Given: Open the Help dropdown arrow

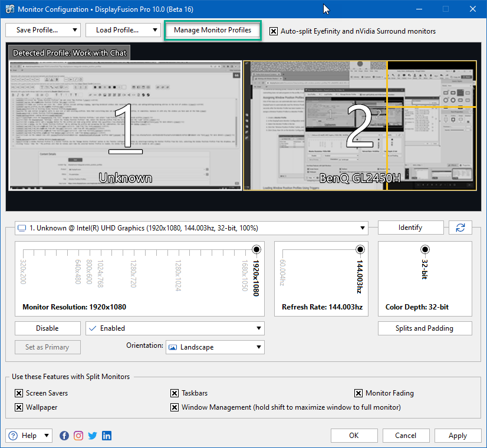Looking at the screenshot, I should pos(46,435).
